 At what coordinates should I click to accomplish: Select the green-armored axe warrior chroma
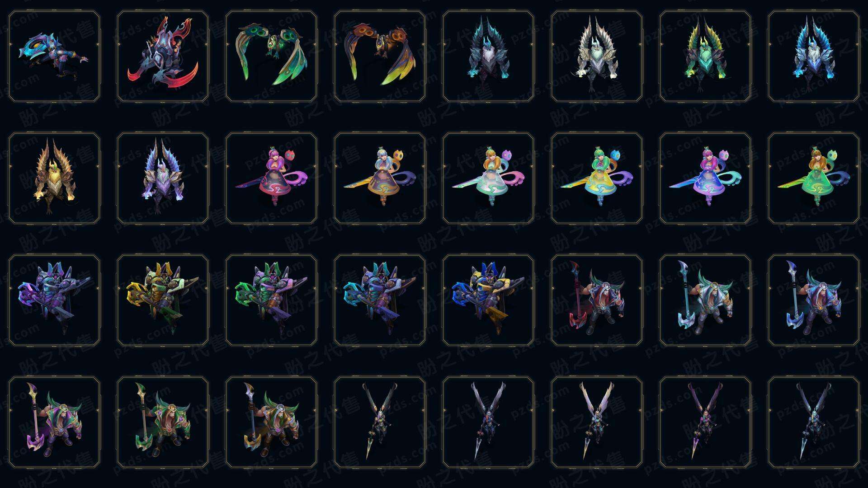pyautogui.click(x=163, y=422)
